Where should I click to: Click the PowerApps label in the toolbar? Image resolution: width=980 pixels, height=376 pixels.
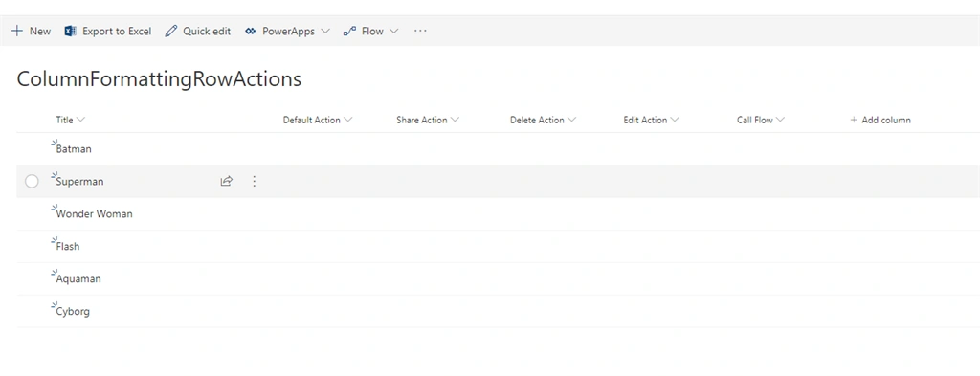point(289,32)
